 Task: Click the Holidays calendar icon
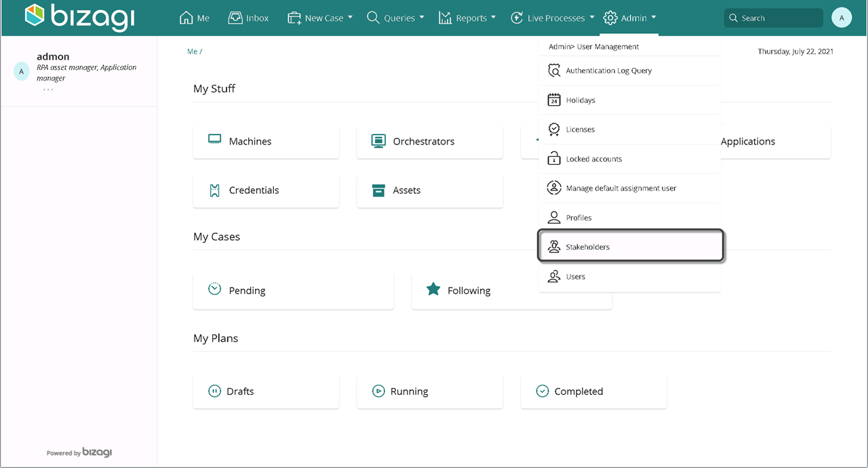pyautogui.click(x=554, y=100)
